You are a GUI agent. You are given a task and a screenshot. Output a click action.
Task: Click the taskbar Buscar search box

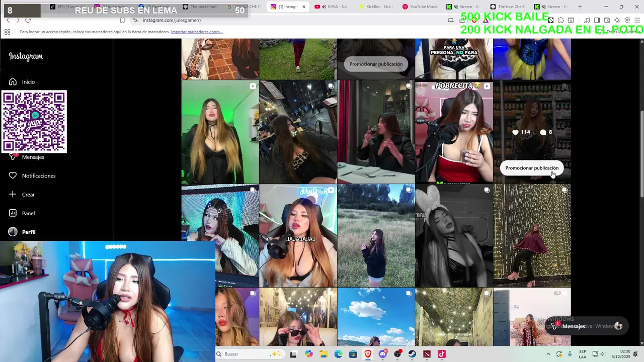[250, 354]
